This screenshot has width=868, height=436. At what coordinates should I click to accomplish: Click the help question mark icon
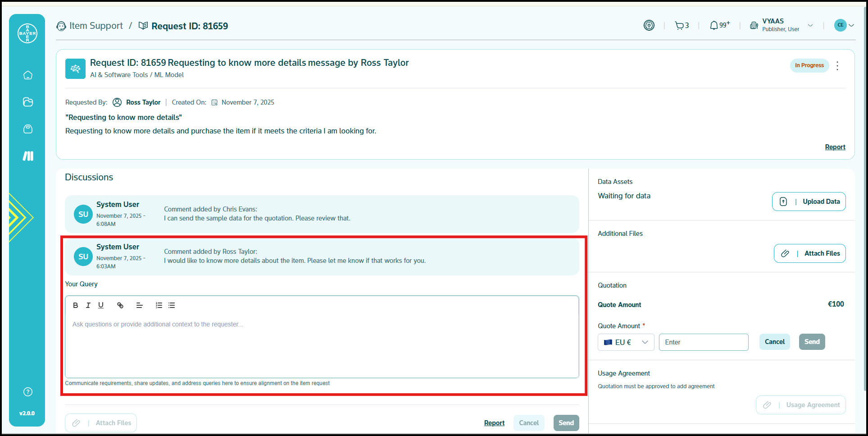click(28, 392)
